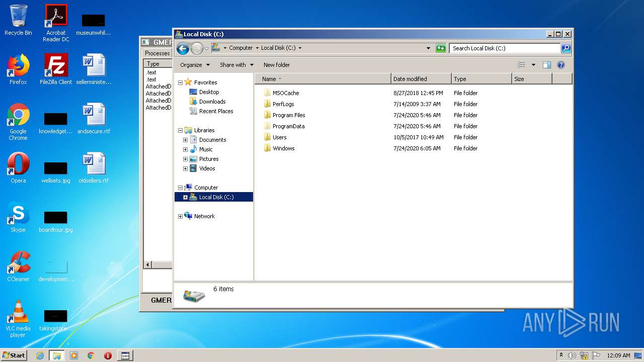Click Local Disk (C:) breadcrumb segment
The image size is (644, 362).
click(x=278, y=48)
